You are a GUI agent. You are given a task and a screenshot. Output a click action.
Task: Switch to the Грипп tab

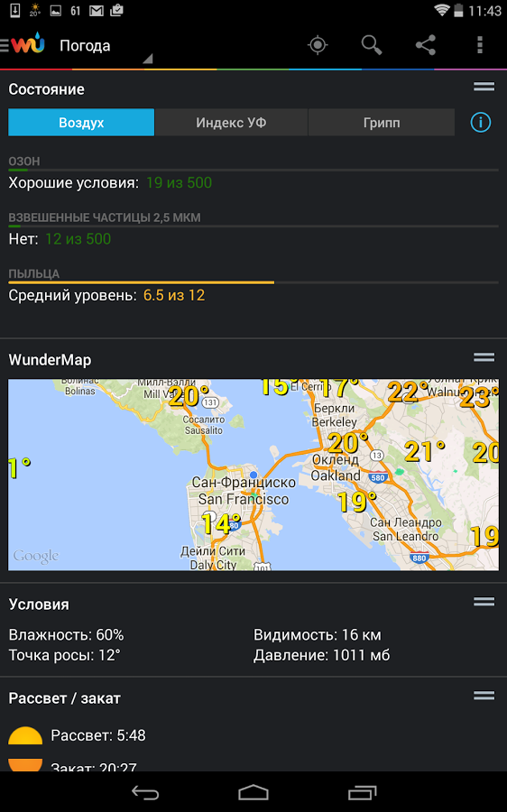click(x=382, y=123)
